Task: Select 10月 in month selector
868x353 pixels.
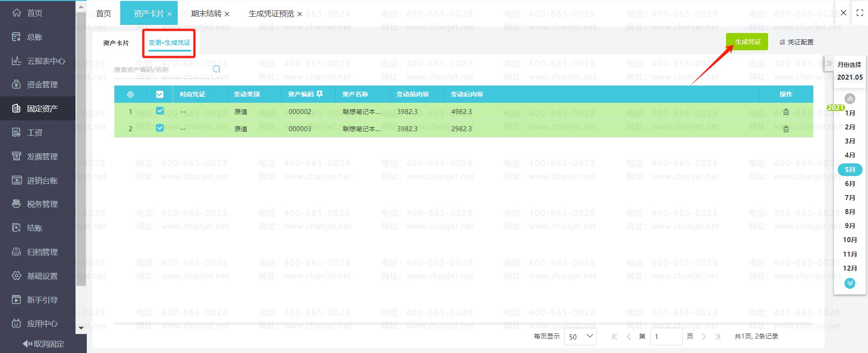Action: click(850, 240)
